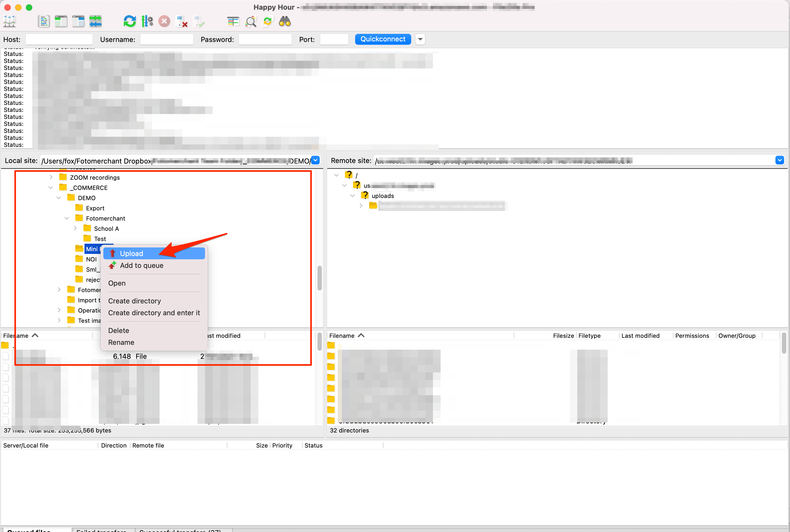Click the 6,148 file size cell
Screen dimensions: 790x532
[122, 356]
